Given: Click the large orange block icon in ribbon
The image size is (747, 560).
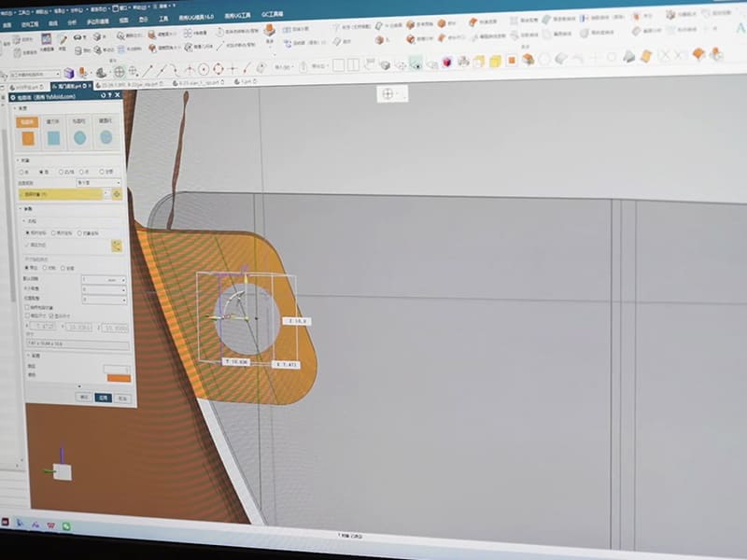Looking at the screenshot, I should [x=270, y=31].
